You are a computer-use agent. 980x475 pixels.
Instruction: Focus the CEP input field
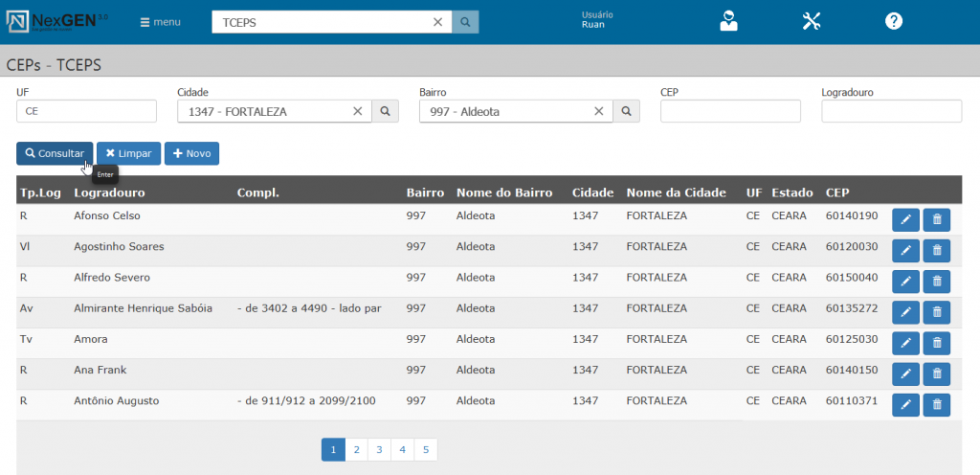coord(729,111)
